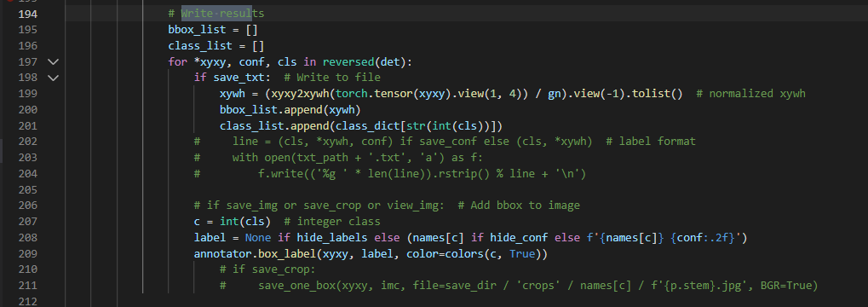Select line number 207 in the gutter
The image size is (868, 307).
point(27,222)
